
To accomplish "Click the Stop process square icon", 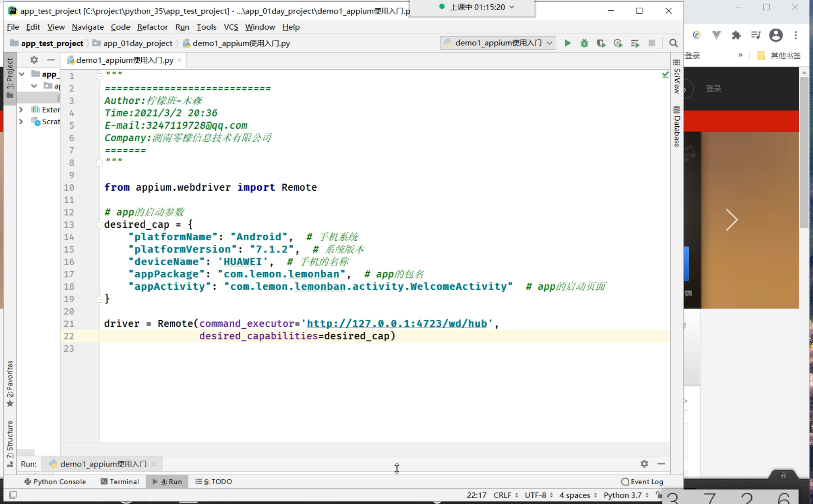I will click(x=652, y=43).
